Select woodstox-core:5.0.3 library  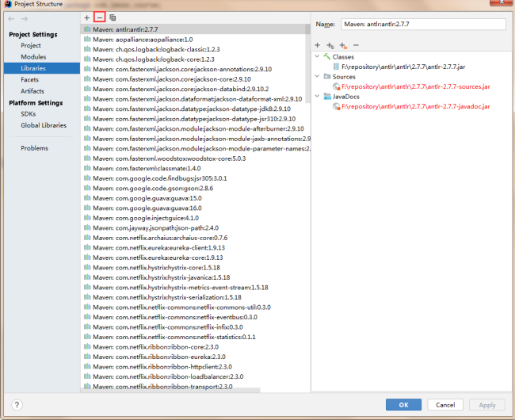point(196,158)
